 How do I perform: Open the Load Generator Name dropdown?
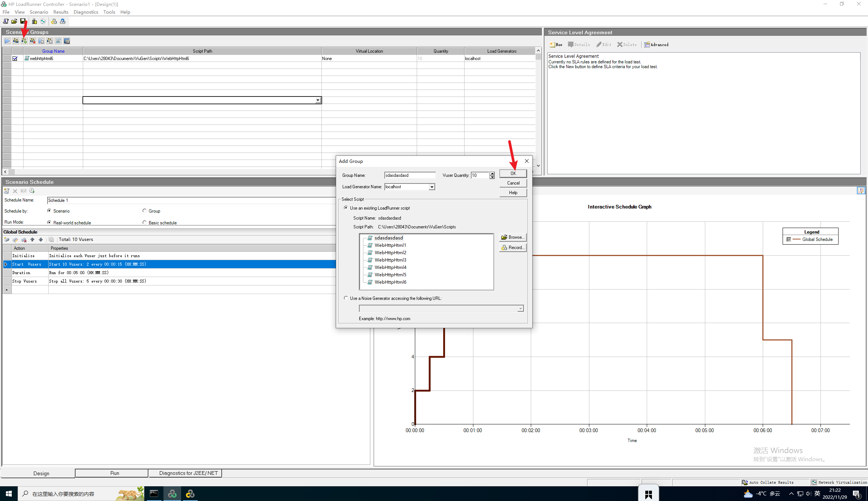[x=432, y=187]
